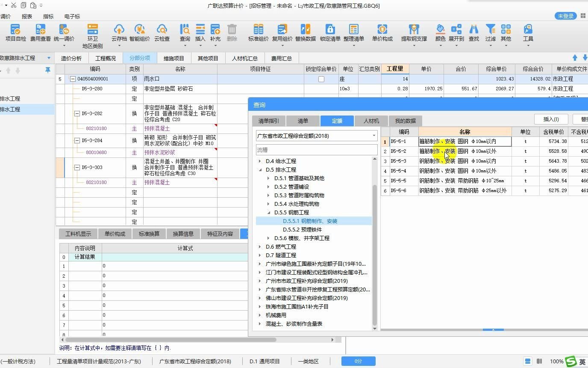Expand D.4 给水工程 tree node

tap(260, 161)
